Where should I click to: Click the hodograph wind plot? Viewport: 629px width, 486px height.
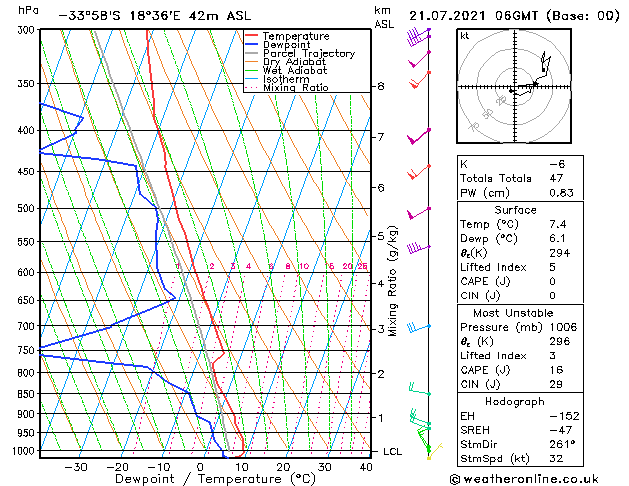514,86
